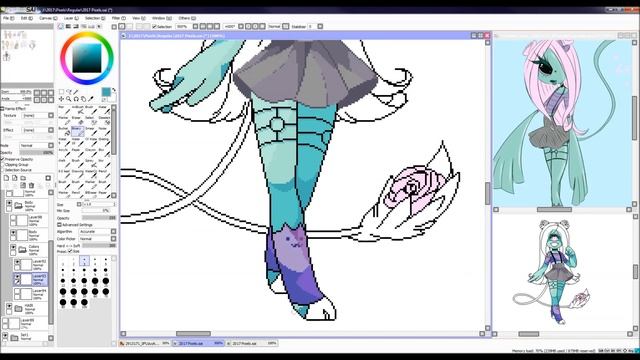The image size is (640, 360).
Task: Select the rectangular Selection tool
Action: click(x=61, y=92)
